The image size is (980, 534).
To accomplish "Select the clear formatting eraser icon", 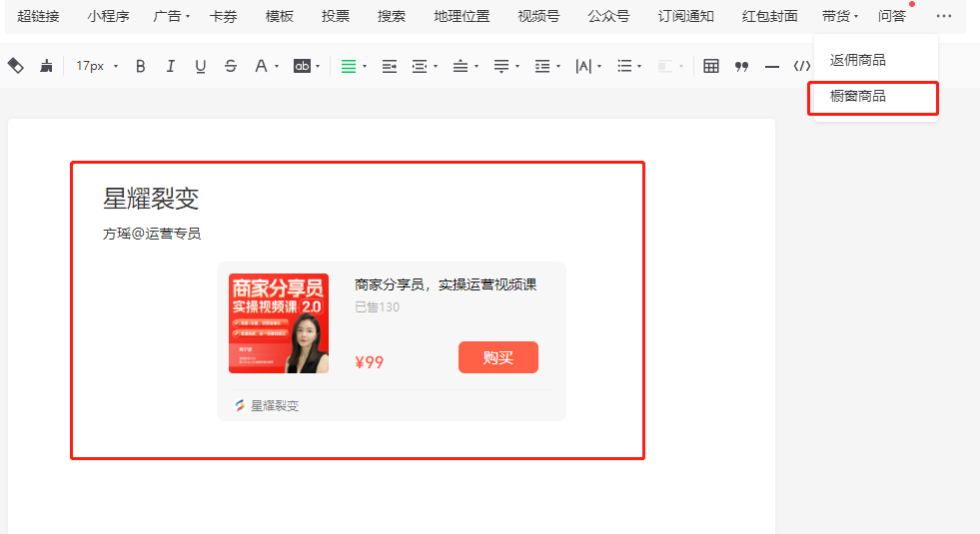I will pos(16,66).
